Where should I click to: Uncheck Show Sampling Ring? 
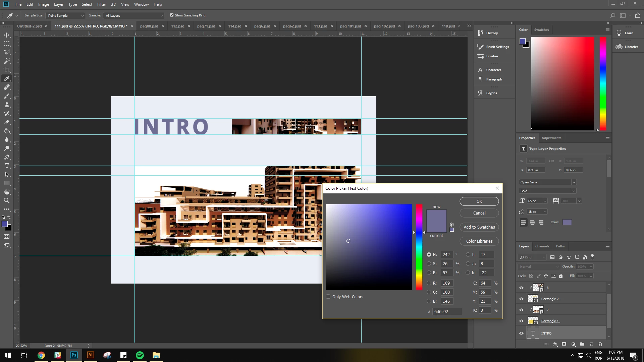click(x=172, y=15)
